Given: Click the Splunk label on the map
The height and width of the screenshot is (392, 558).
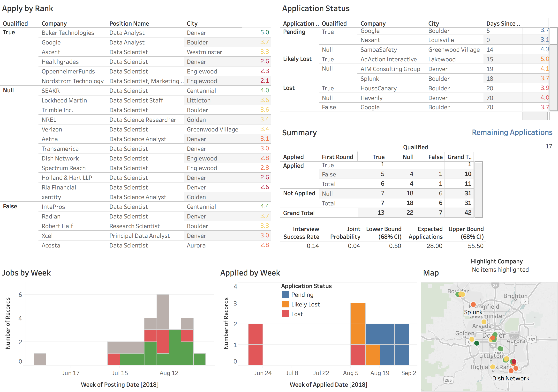Looking at the screenshot, I should 473,312.
